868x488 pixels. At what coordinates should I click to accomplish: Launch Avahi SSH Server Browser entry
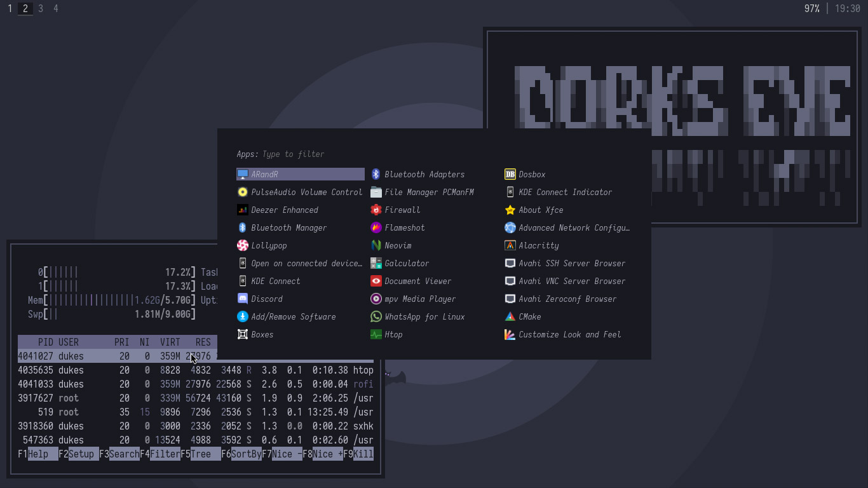tap(567, 263)
